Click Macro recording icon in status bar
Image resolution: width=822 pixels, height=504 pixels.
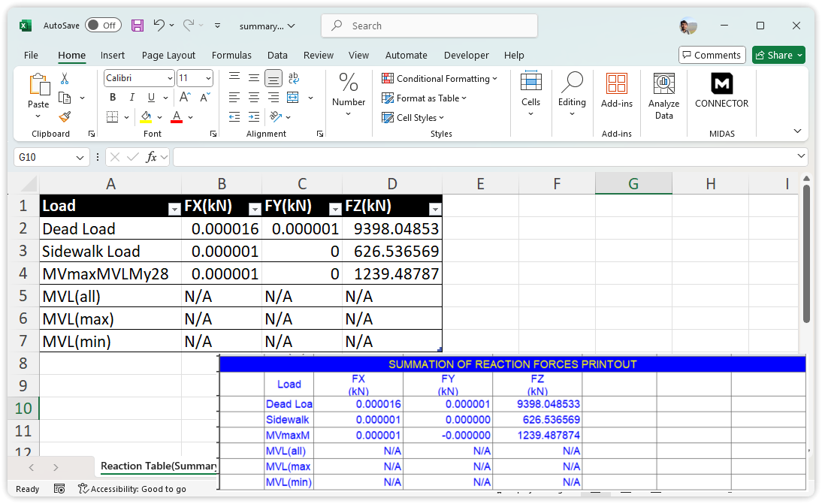[59, 489]
